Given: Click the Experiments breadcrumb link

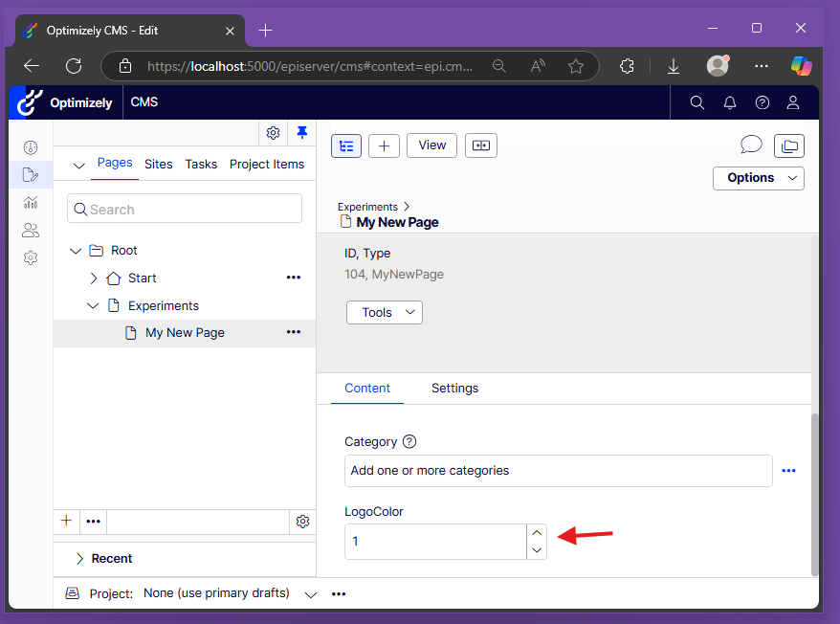Looking at the screenshot, I should (x=367, y=207).
